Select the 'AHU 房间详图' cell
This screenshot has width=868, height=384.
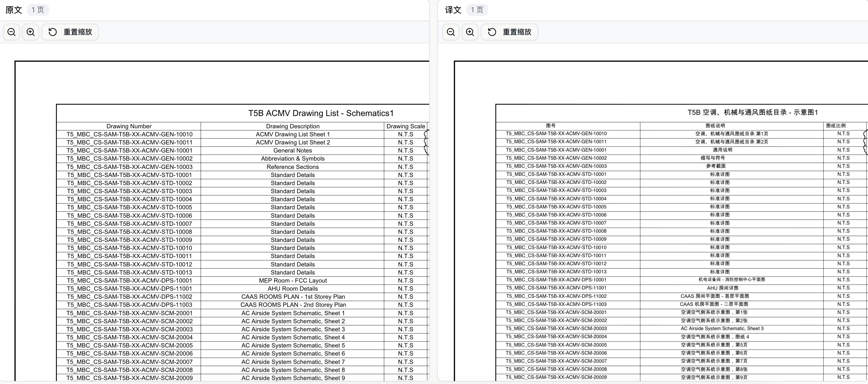(723, 288)
